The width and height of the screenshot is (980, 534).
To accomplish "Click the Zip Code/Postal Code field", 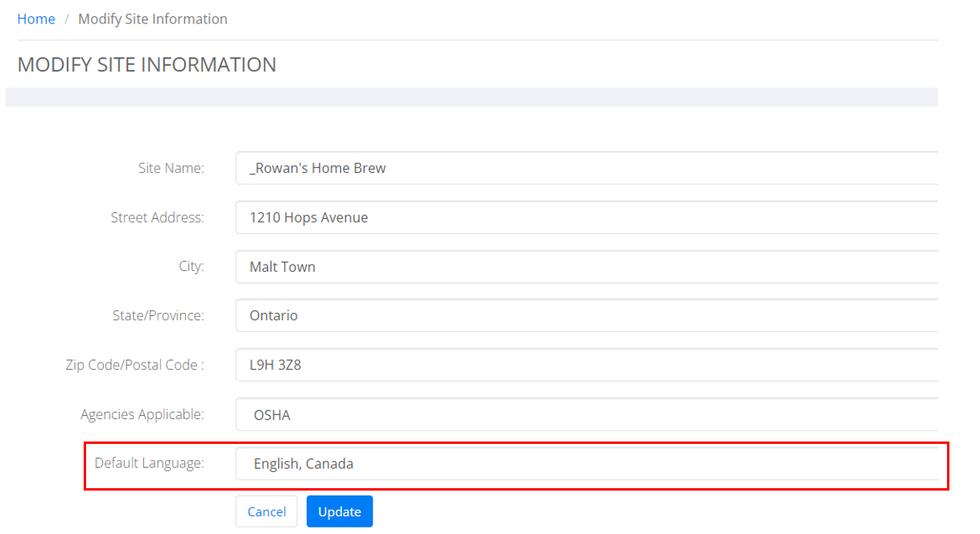I will tap(587, 364).
